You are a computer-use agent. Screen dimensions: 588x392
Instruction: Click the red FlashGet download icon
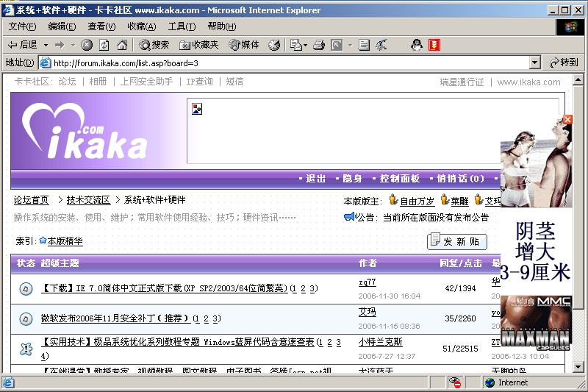434,46
